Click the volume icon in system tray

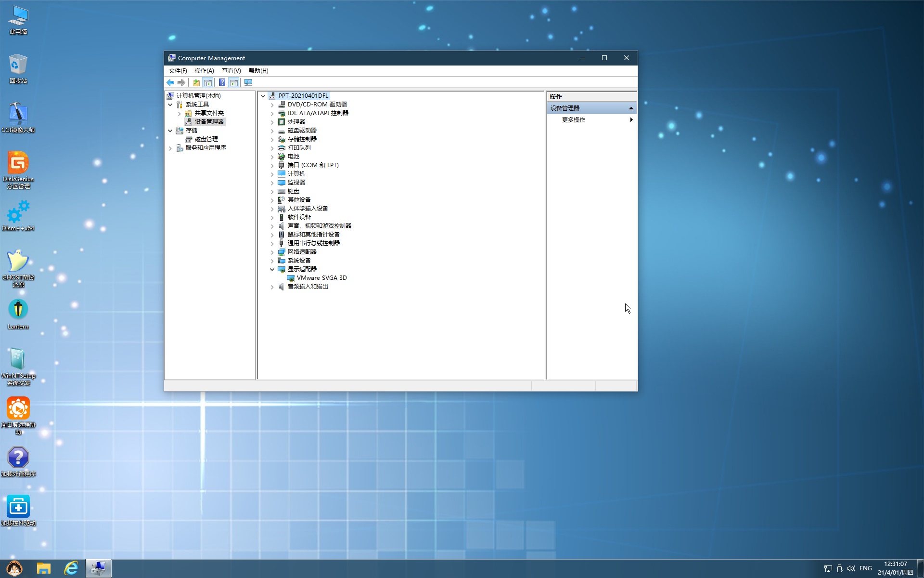point(851,569)
